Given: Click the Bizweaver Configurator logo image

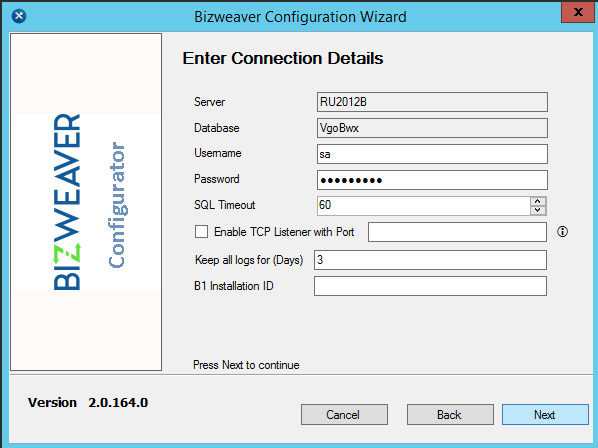Looking at the screenshot, I should click(x=86, y=202).
